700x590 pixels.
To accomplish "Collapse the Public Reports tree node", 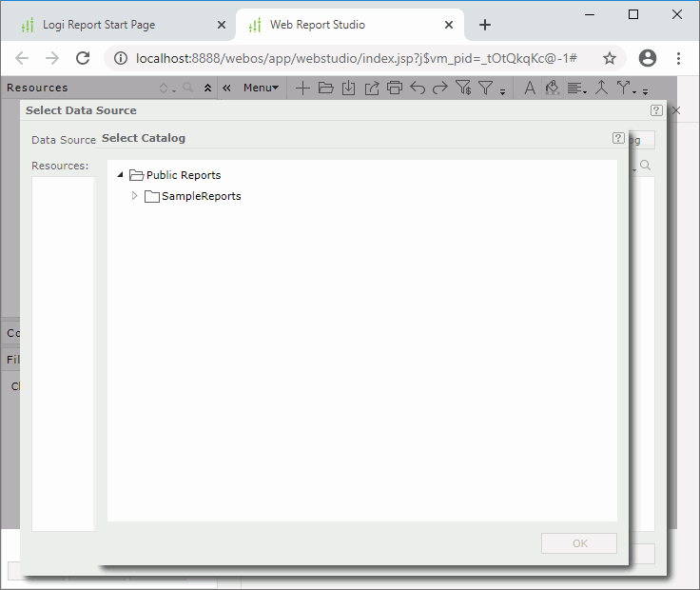I will (120, 175).
